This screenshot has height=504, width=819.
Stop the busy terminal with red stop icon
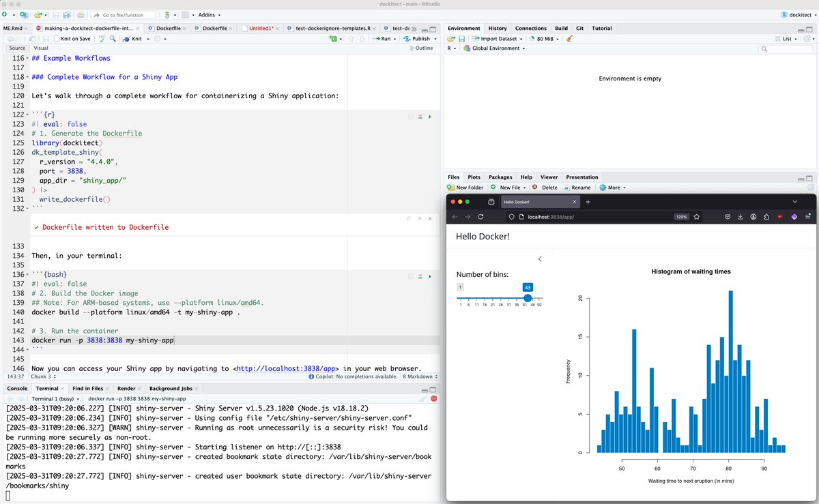(434, 398)
